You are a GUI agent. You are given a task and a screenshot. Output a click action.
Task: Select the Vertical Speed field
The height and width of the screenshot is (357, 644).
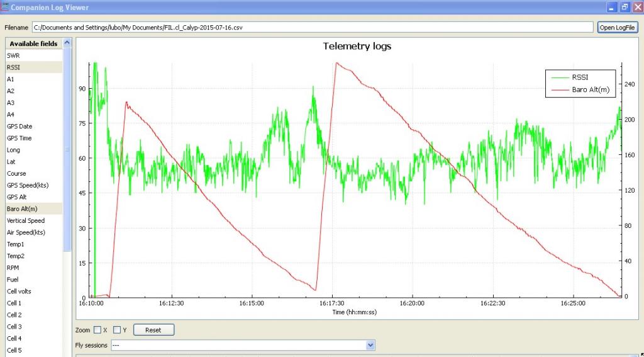click(26, 221)
